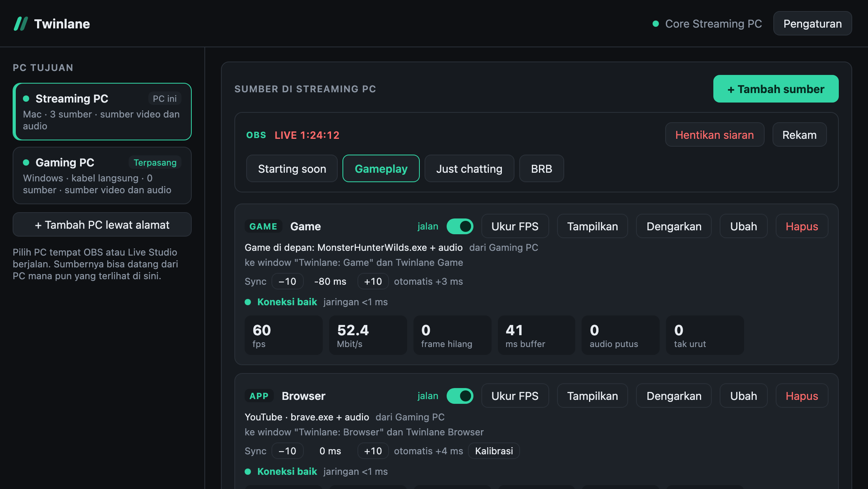
Task: Click the Core Streaming PC status
Action: tap(707, 24)
